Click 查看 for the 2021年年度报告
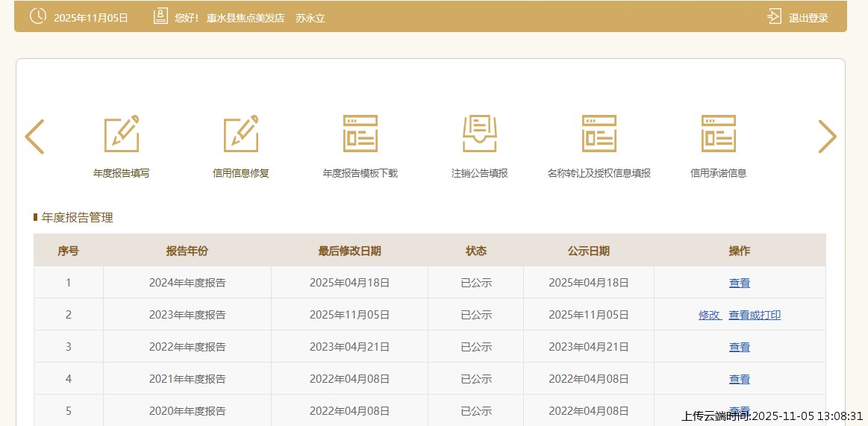 [x=739, y=380]
